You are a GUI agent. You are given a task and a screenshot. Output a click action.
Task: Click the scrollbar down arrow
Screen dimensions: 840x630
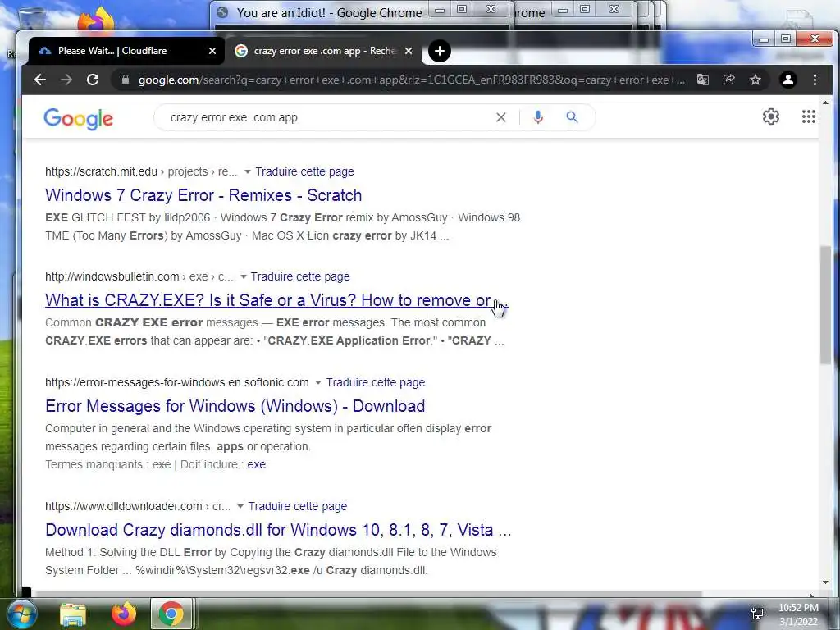[825, 582]
